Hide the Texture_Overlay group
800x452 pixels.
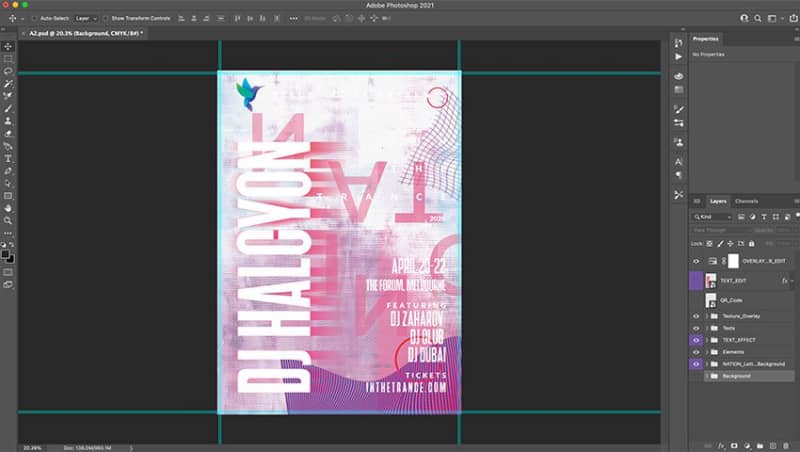[696, 316]
